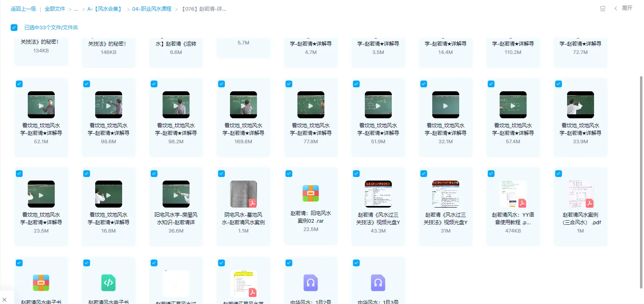Open the 31M 风水过三关技法 video thumbnail

coord(446,194)
